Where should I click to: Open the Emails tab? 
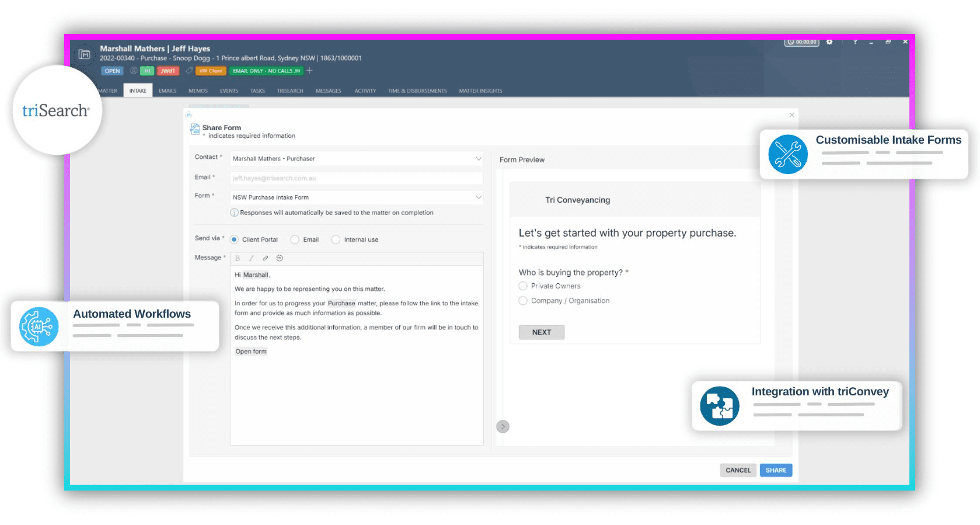click(168, 91)
